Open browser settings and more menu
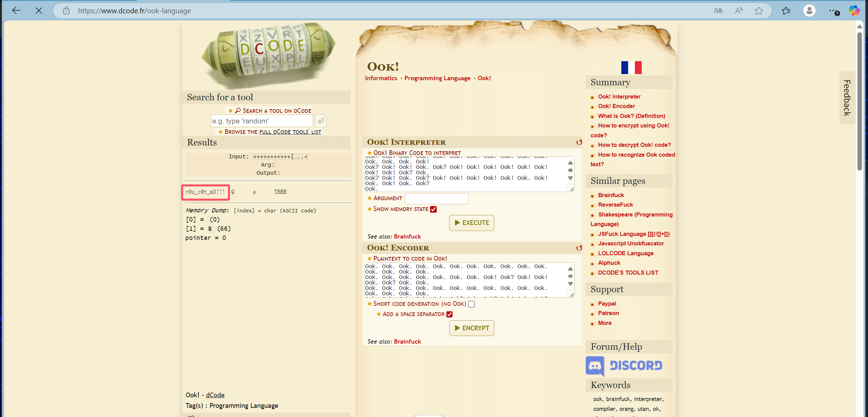 point(833,11)
